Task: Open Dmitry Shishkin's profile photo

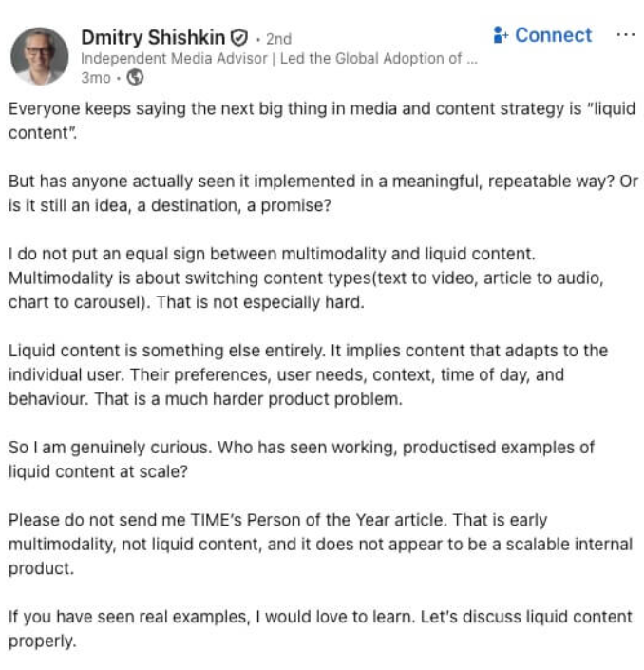Action: 40,56
